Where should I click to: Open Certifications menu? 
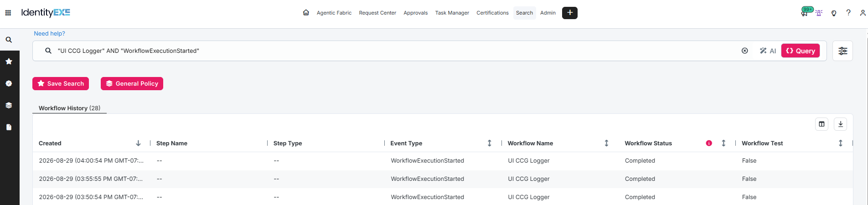[492, 13]
